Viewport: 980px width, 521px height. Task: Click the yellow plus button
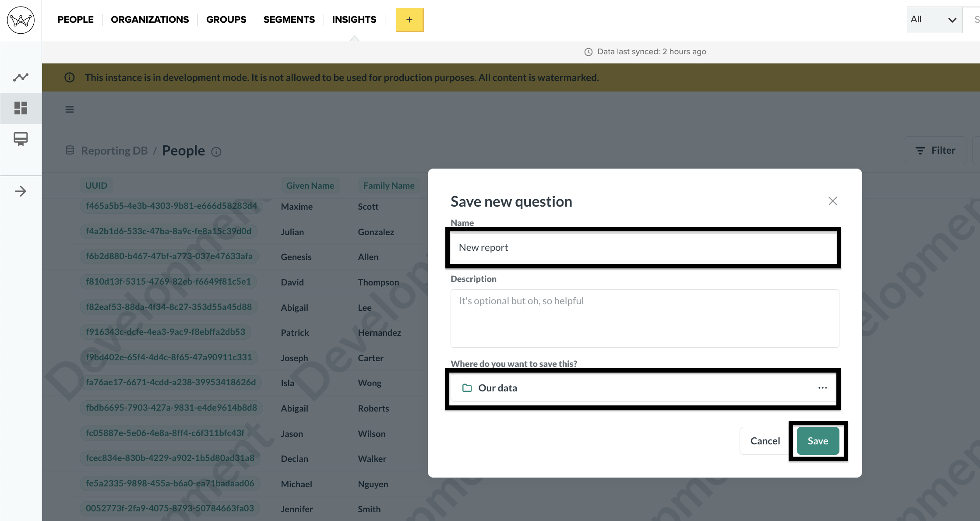click(409, 20)
